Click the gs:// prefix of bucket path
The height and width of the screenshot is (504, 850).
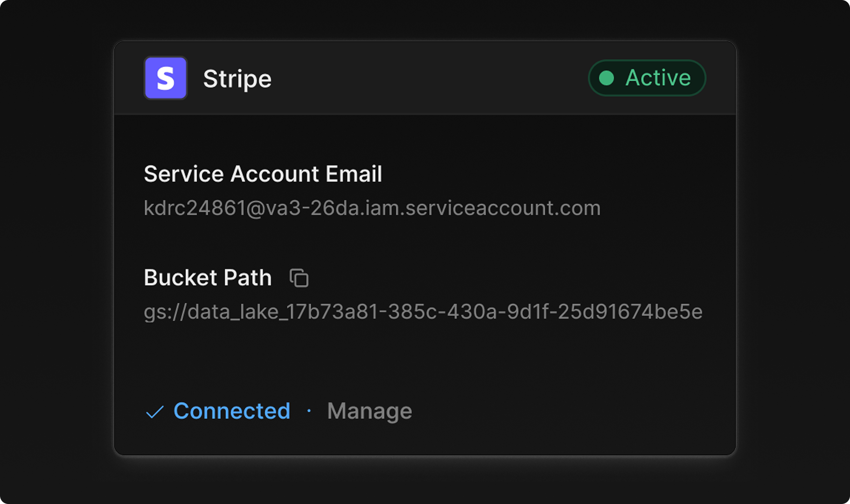tap(165, 312)
